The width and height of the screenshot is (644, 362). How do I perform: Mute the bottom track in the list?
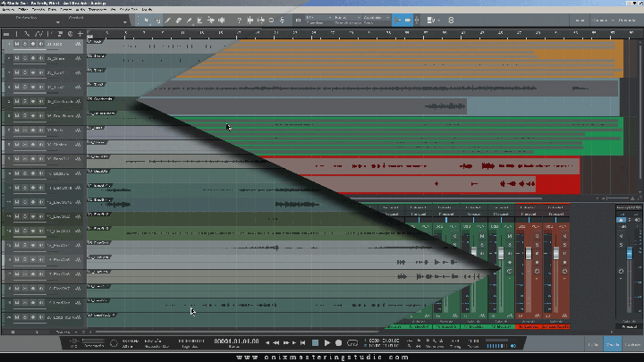pos(17,317)
